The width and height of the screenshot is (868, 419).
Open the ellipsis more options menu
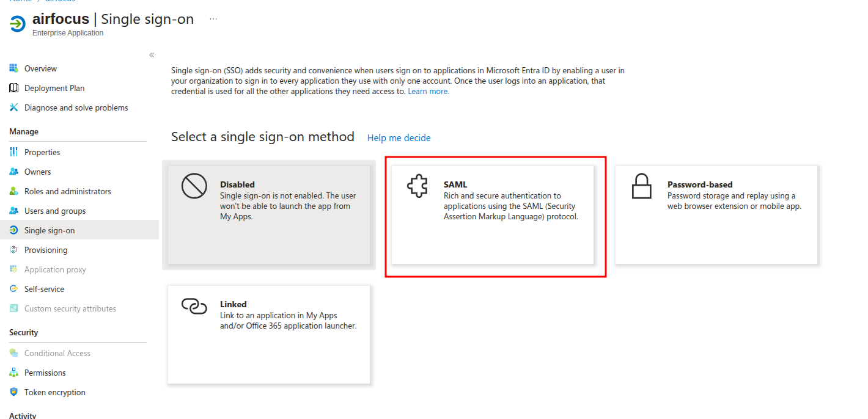(x=213, y=19)
